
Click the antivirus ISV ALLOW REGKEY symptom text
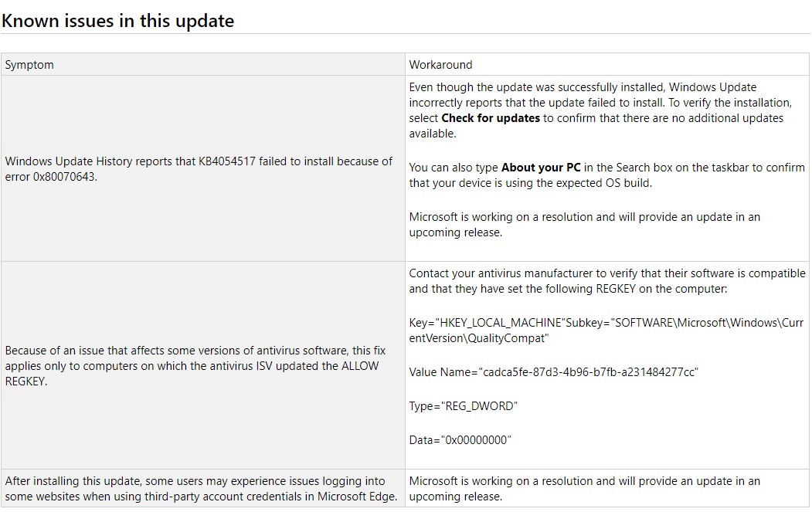[x=195, y=366]
